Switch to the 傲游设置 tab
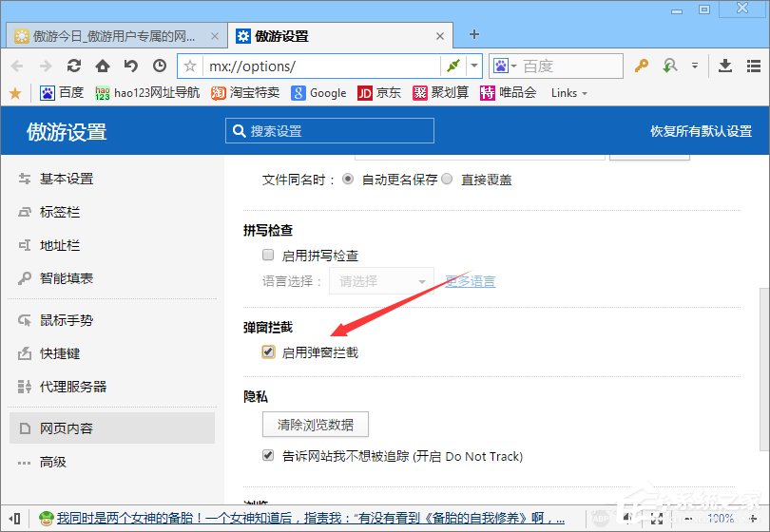Viewport: 770px width, 532px height. (339, 36)
